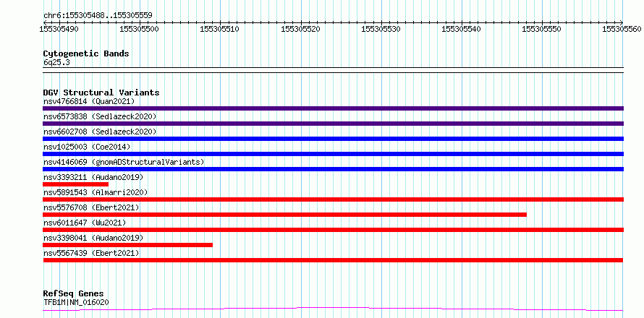Click the black cytogenetic band line
The image size is (644, 318).
click(x=333, y=70)
